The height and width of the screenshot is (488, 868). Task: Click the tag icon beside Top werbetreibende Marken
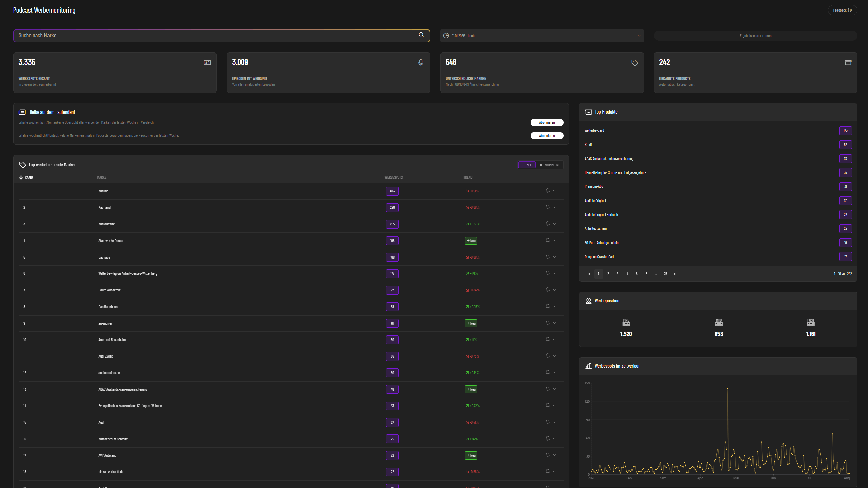(22, 165)
